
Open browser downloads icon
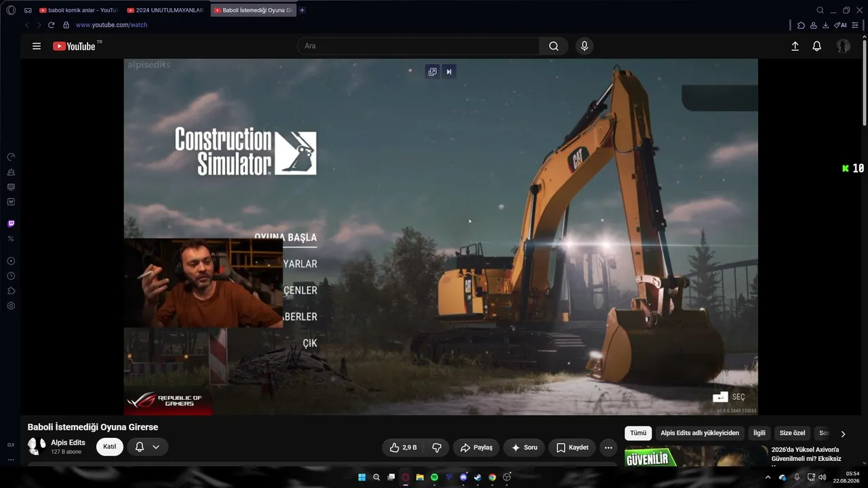click(826, 25)
